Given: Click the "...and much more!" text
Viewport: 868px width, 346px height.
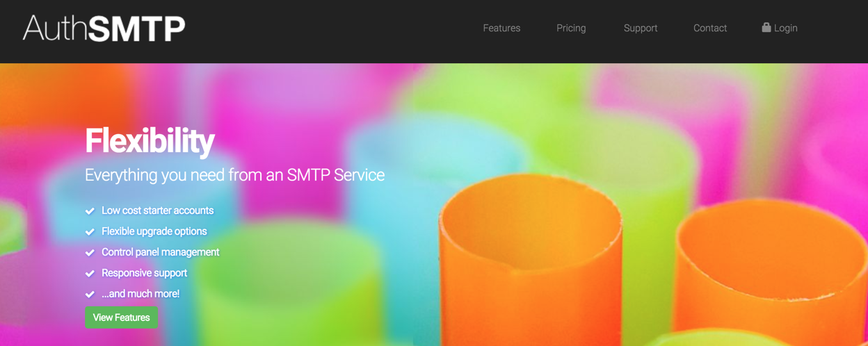Looking at the screenshot, I should coord(140,294).
